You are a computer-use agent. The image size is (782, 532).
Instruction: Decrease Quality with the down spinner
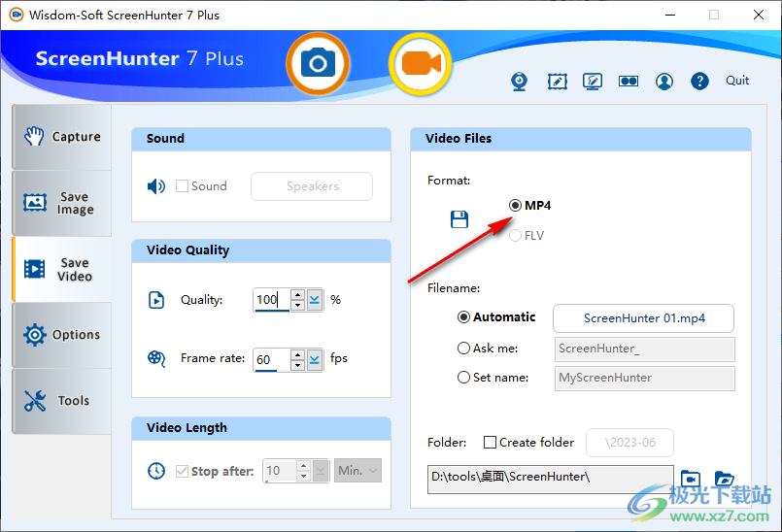tap(297, 305)
